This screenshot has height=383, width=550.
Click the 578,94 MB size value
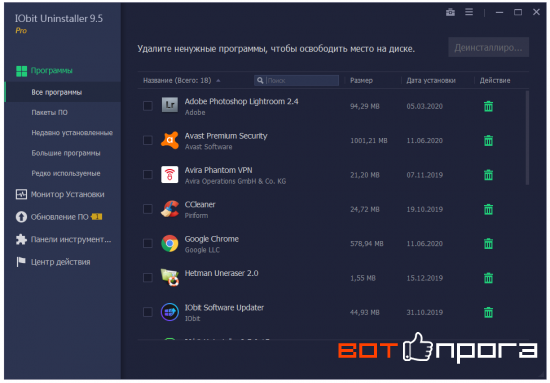click(x=367, y=244)
